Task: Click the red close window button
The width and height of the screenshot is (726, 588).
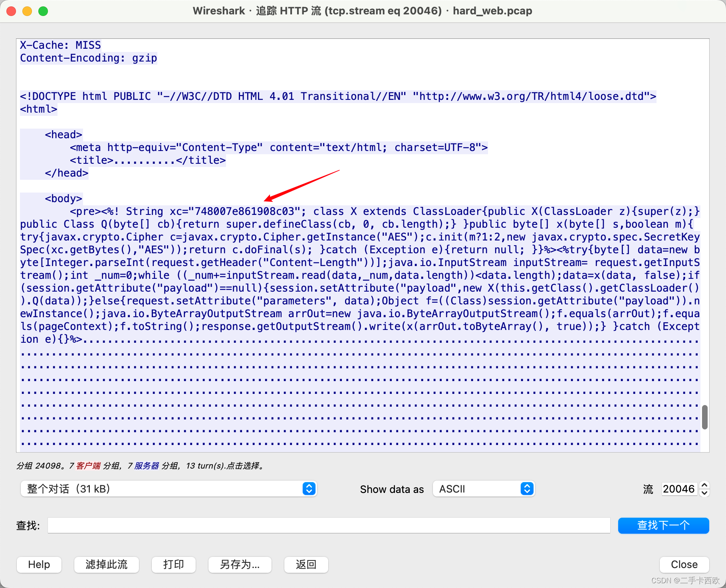Action: (x=11, y=11)
